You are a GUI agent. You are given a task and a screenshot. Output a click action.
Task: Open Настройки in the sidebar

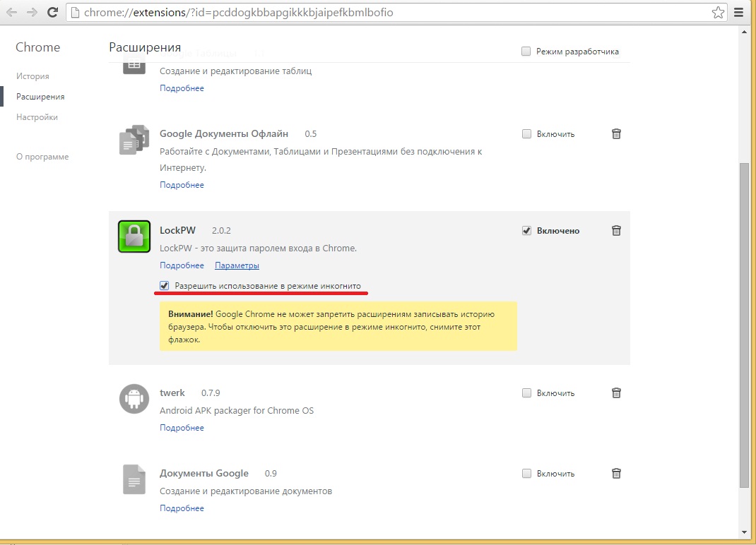[37, 117]
